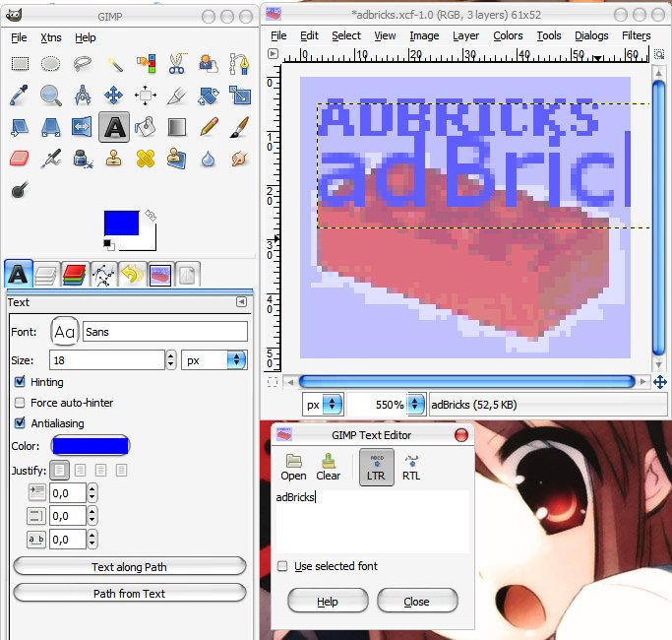Open the Xtns menu in toolbox
Viewport: 672px width, 640px height.
click(x=51, y=37)
